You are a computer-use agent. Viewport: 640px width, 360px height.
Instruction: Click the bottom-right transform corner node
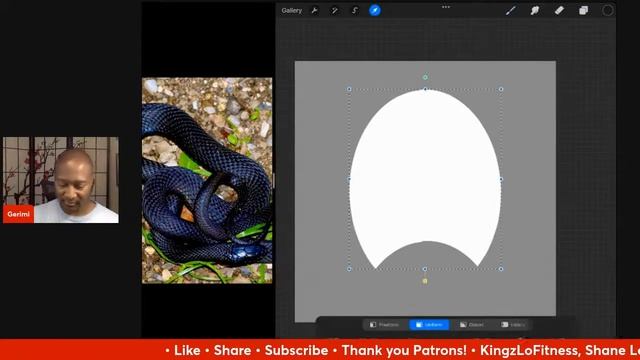tap(501, 269)
